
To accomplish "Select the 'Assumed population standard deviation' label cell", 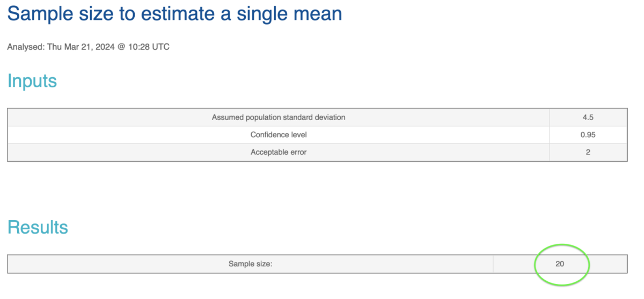I will point(279,117).
